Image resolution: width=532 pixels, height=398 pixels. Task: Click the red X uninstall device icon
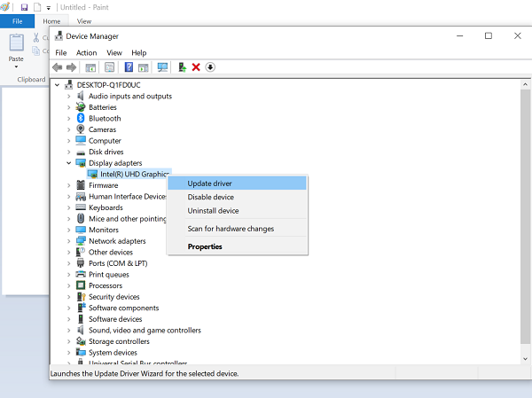[x=196, y=67]
